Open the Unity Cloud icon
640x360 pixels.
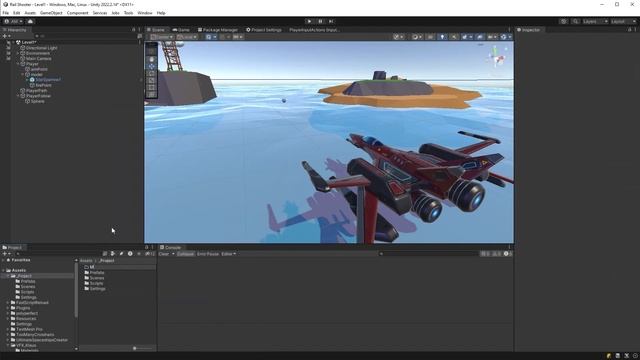(x=30, y=21)
